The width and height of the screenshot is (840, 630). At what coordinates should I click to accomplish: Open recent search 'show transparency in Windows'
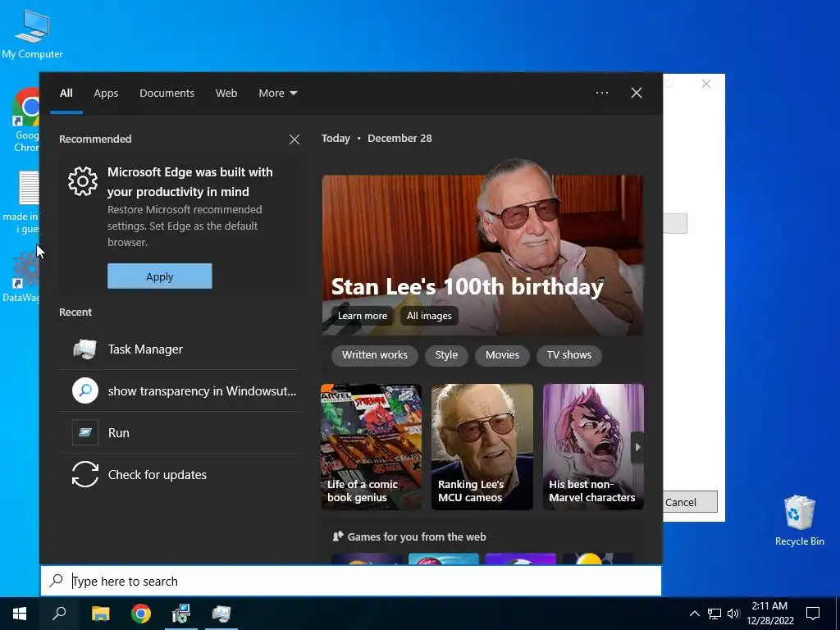(x=180, y=391)
